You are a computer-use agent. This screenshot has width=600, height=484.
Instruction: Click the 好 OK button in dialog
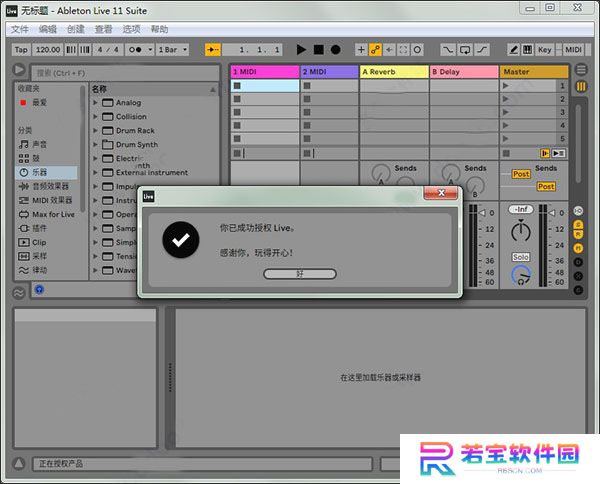[x=300, y=274]
